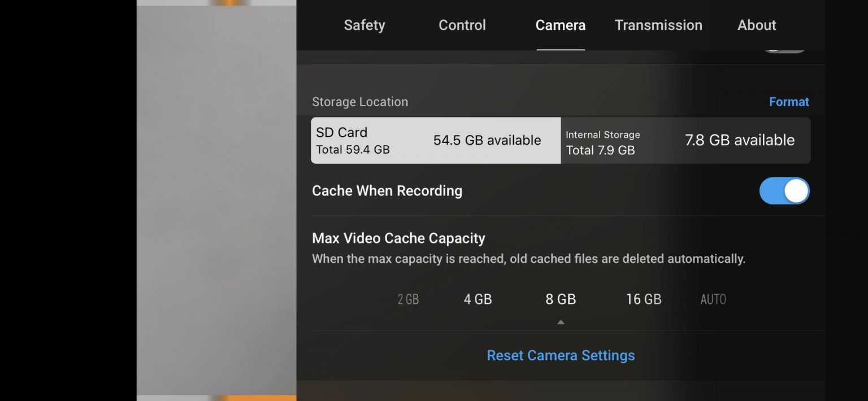The width and height of the screenshot is (868, 401).
Task: Switch to the Control tab
Action: pyautogui.click(x=462, y=25)
